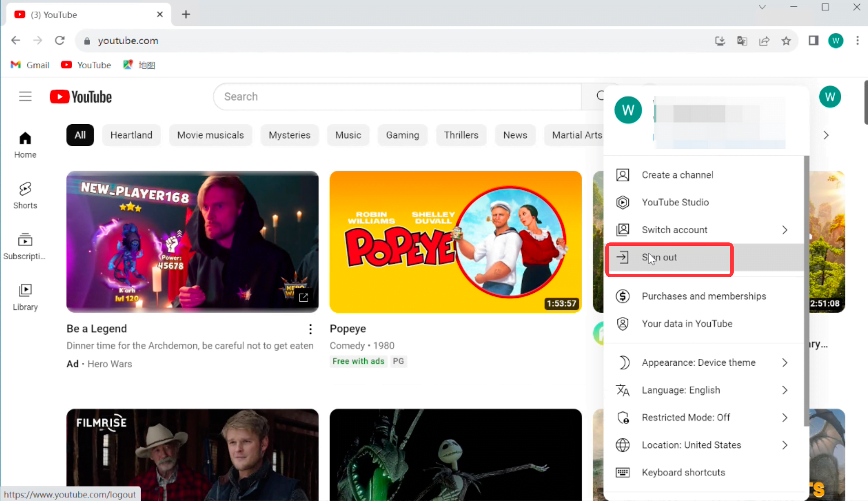Click the site lock icon in address bar
868x501 pixels.
click(x=87, y=41)
